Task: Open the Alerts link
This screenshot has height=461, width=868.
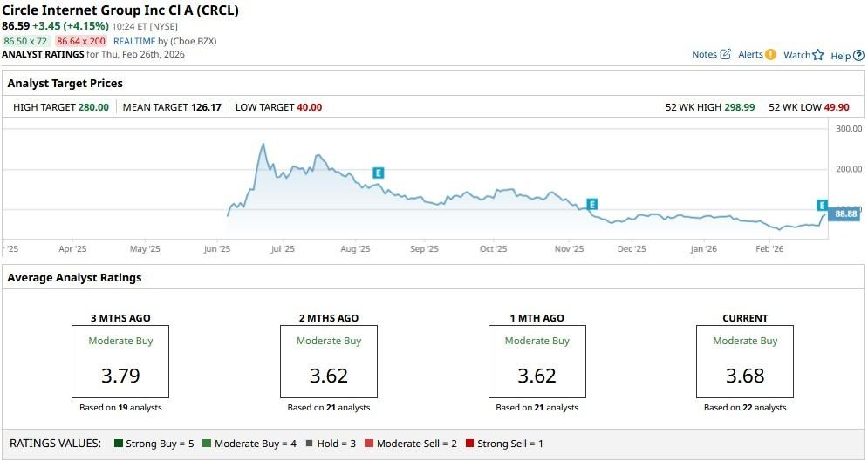Action: pyautogui.click(x=750, y=54)
